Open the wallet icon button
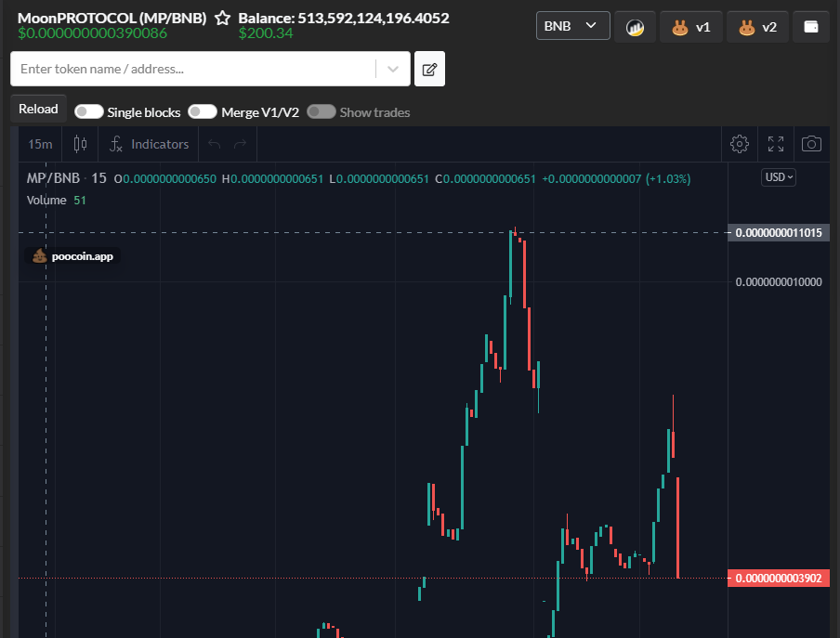Screen dimensions: 840x638 coord(811,27)
